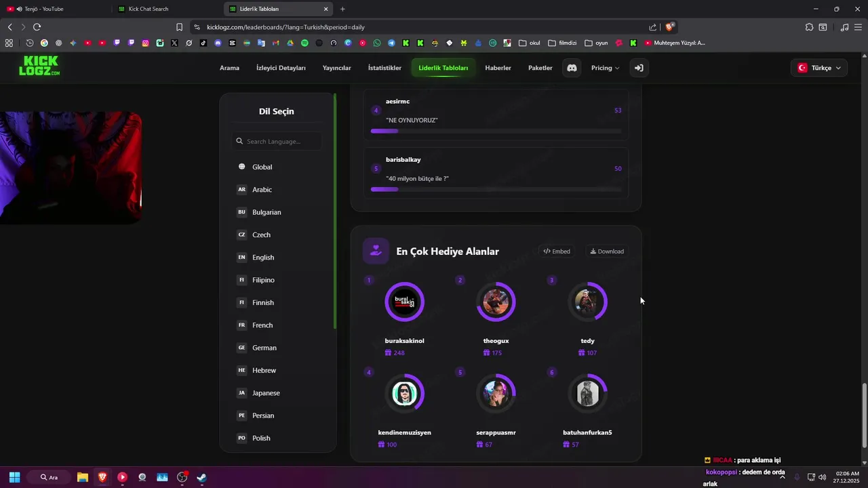Open the Google bookmark icon
The width and height of the screenshot is (868, 488).
tap(44, 43)
